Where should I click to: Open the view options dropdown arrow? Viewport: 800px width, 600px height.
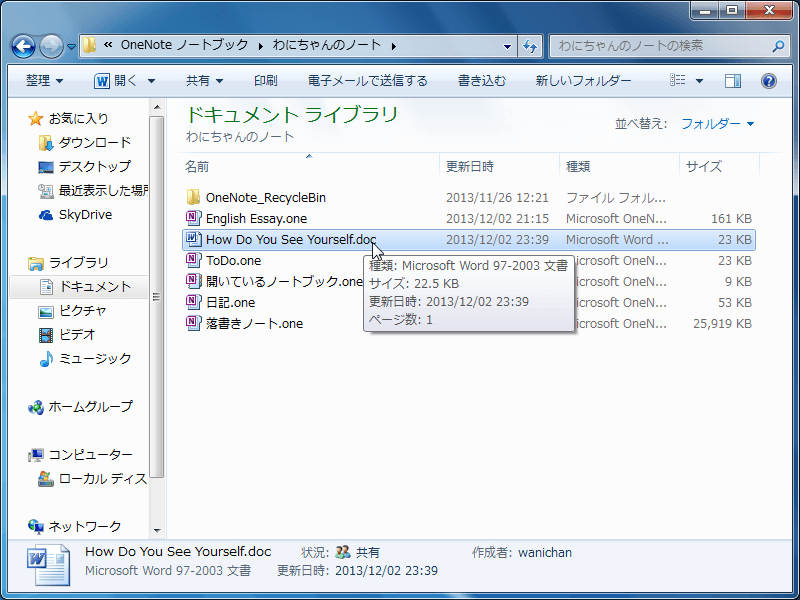pyautogui.click(x=699, y=81)
